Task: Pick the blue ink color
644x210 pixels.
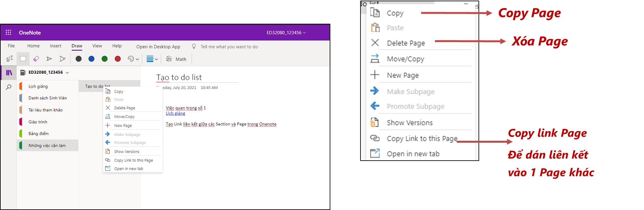Action: [91, 59]
